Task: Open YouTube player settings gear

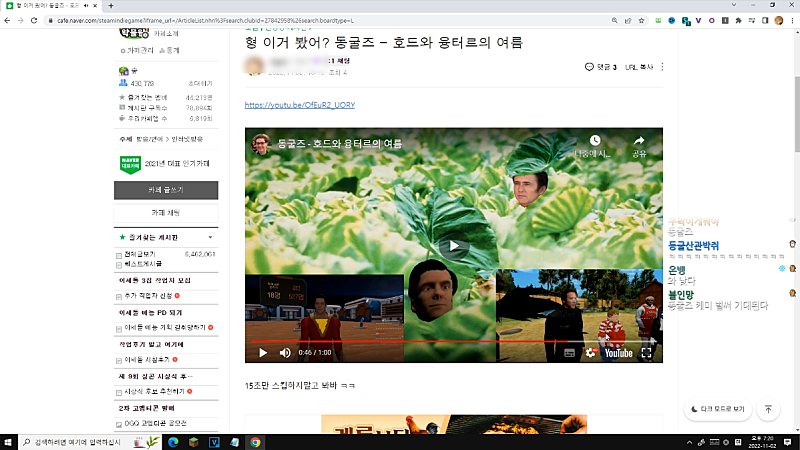Action: 590,352
